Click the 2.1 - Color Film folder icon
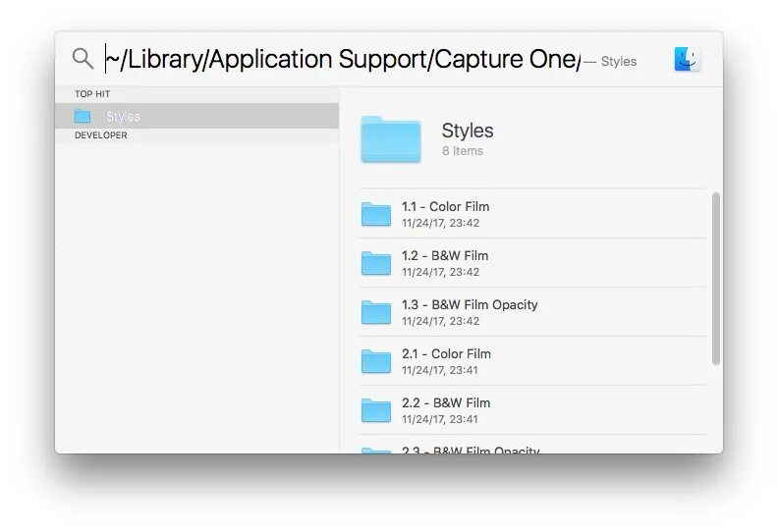 [376, 361]
